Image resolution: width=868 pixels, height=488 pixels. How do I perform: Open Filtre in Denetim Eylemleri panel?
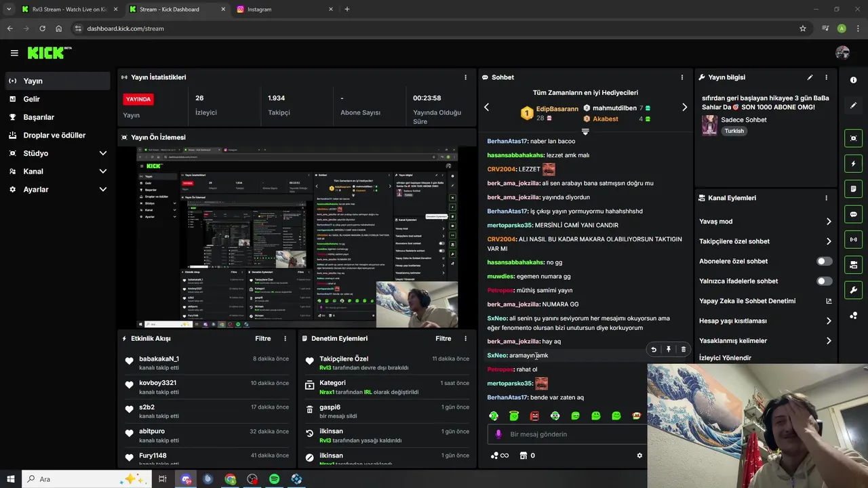point(443,338)
